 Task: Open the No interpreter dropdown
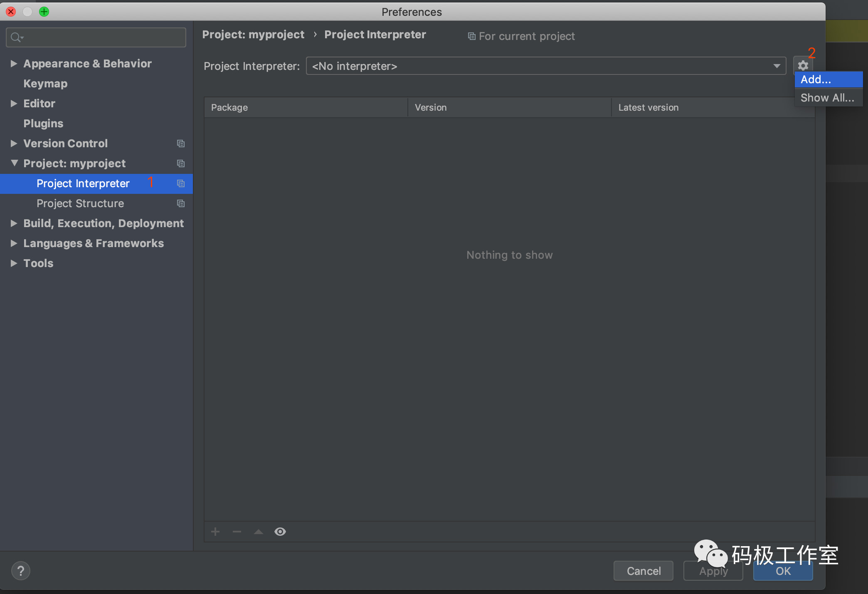click(776, 66)
